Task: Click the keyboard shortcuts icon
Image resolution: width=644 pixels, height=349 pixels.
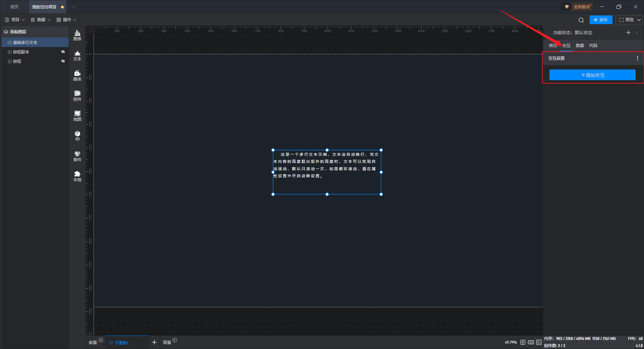Action: [x=531, y=342]
